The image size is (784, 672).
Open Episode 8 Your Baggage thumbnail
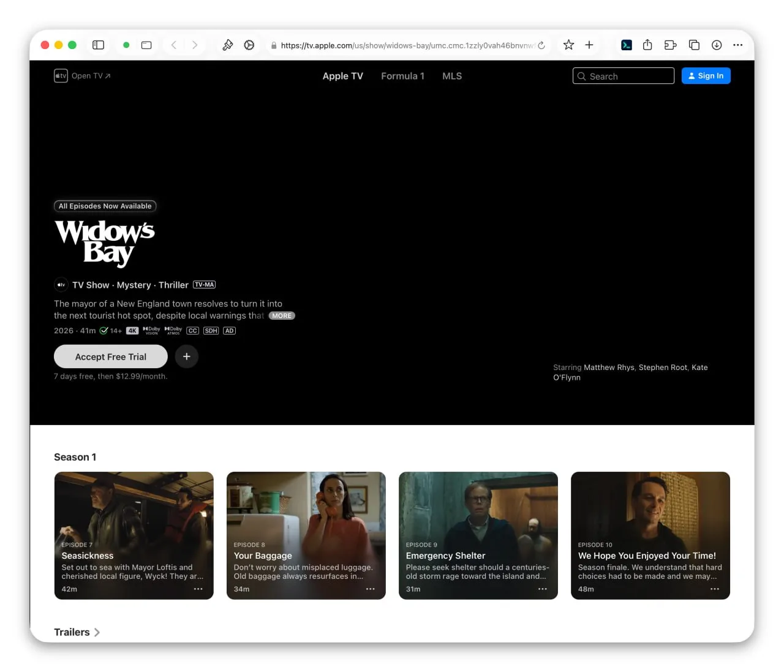(306, 535)
